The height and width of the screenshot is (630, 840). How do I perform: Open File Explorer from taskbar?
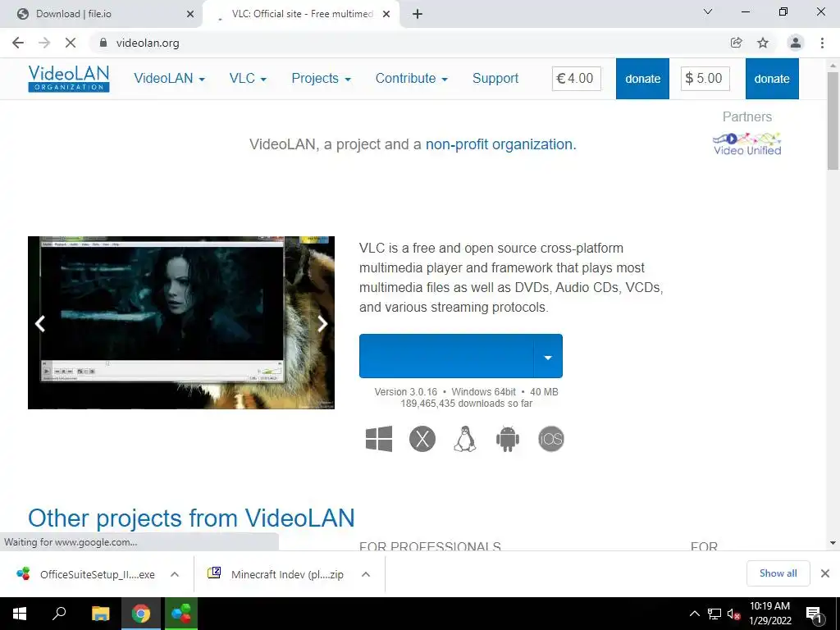point(100,614)
